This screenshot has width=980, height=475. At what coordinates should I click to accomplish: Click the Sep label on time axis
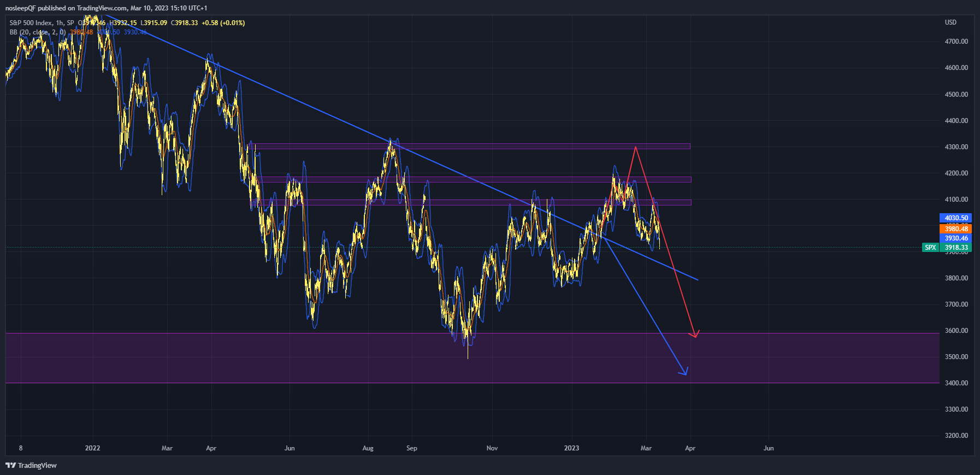pyautogui.click(x=412, y=448)
